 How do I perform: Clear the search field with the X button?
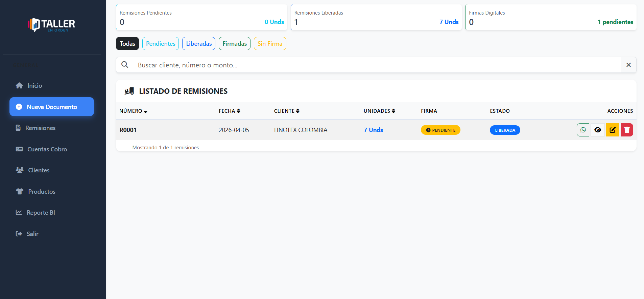(628, 65)
